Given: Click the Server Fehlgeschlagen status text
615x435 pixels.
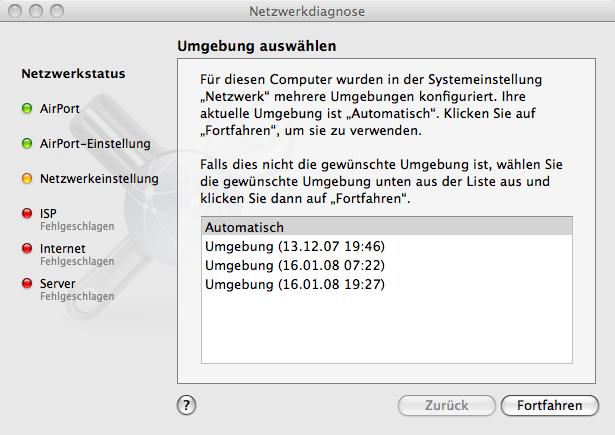Looking at the screenshot, I should pyautogui.click(x=77, y=297).
